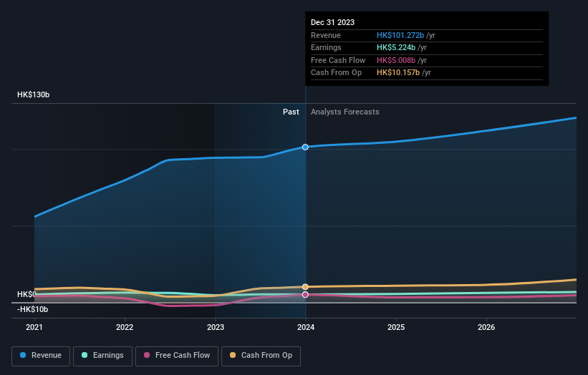Click the 2024 x-axis label
588x375 pixels.
306,328
